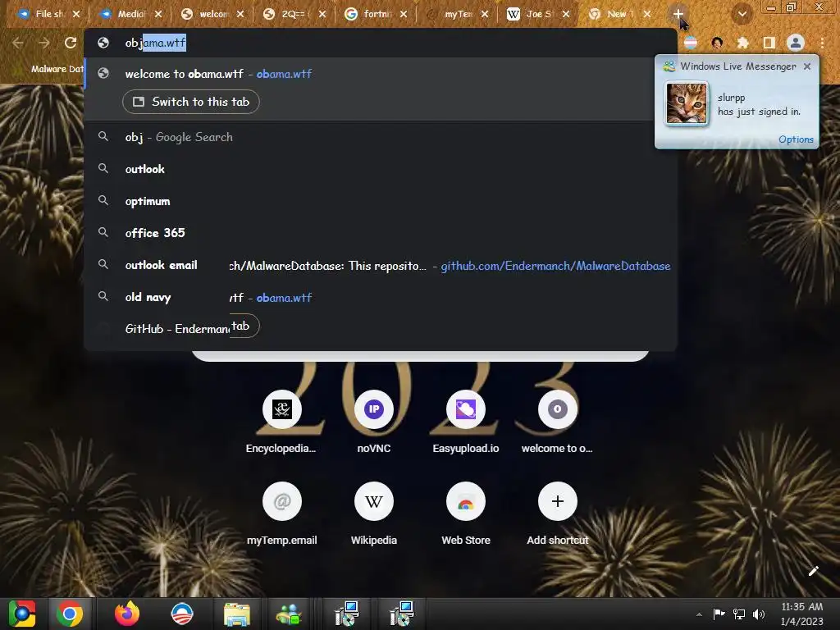Open Chrome from the taskbar
The height and width of the screenshot is (630, 840).
click(x=70, y=614)
